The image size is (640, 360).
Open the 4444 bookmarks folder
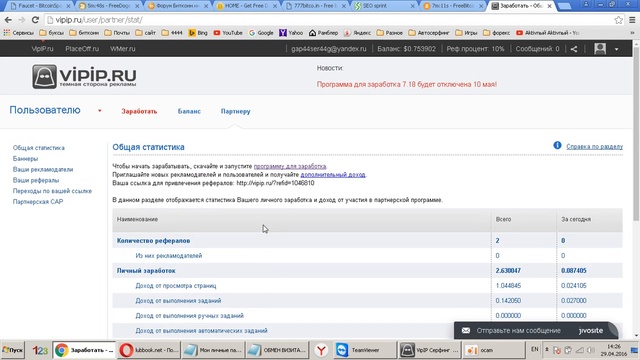pos(172,33)
